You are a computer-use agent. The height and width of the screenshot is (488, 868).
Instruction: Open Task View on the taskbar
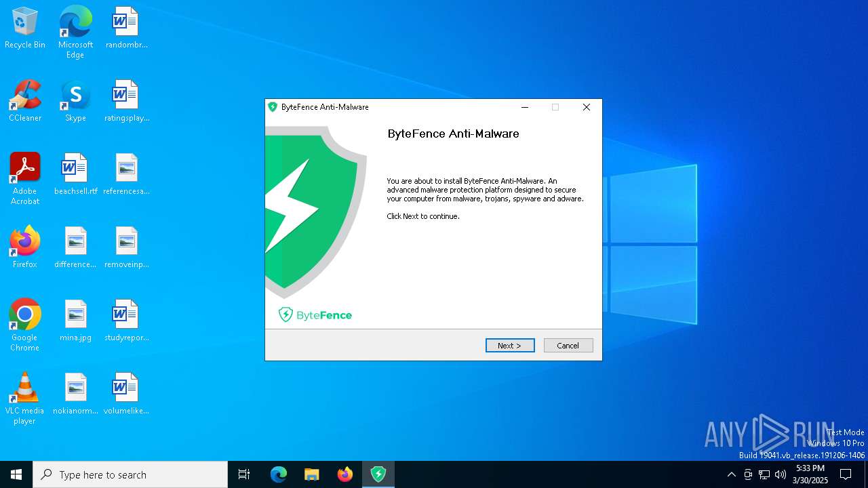(x=244, y=474)
